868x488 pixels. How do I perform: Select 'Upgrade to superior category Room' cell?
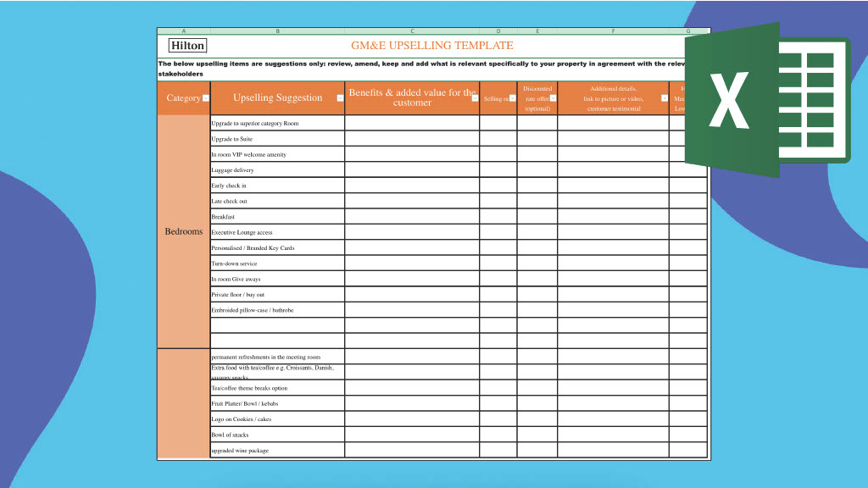coord(277,123)
